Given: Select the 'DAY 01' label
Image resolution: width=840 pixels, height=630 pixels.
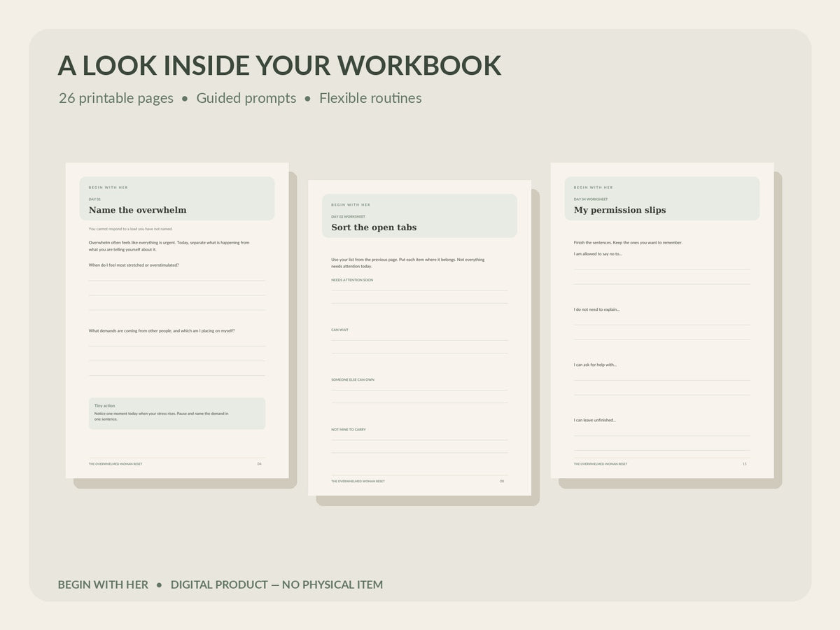Looking at the screenshot, I should coord(94,199).
